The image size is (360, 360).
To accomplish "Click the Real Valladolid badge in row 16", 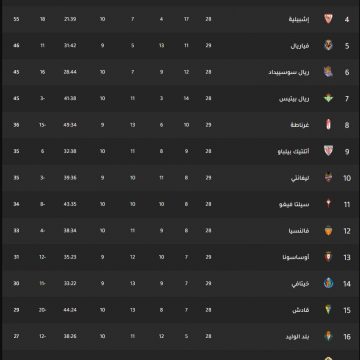I will pyautogui.click(x=328, y=336).
